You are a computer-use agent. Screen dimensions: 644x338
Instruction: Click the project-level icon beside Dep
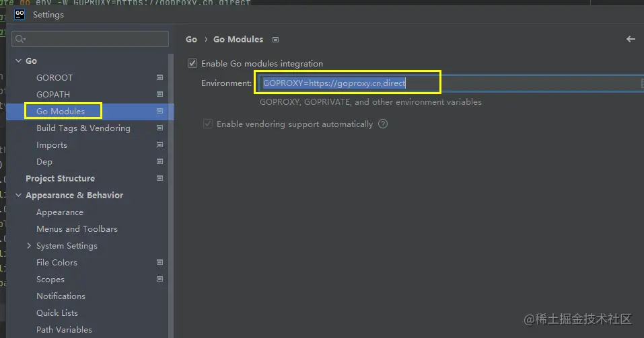159,162
